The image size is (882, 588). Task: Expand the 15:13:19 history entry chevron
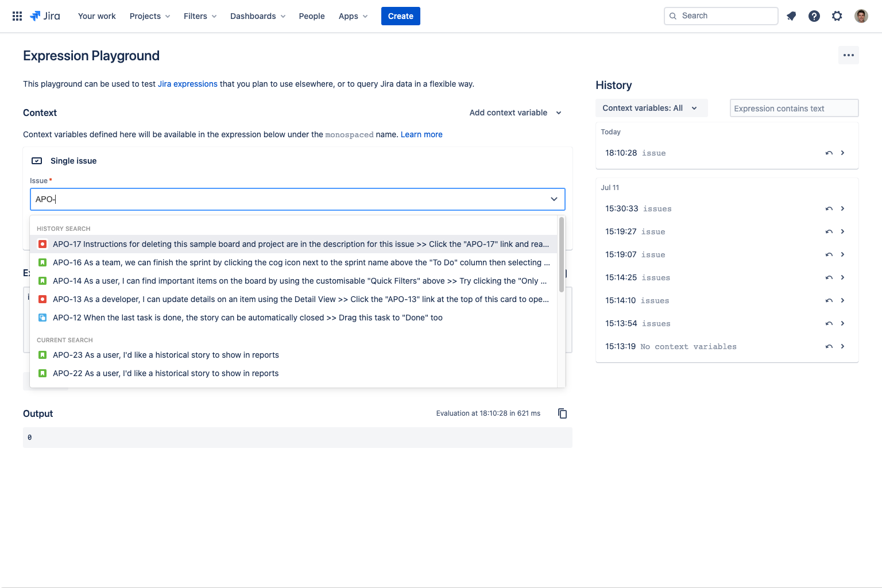pos(842,346)
